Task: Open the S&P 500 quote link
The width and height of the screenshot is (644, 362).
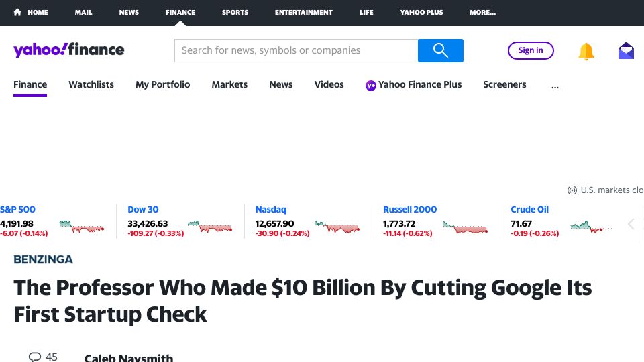Action: (x=17, y=209)
